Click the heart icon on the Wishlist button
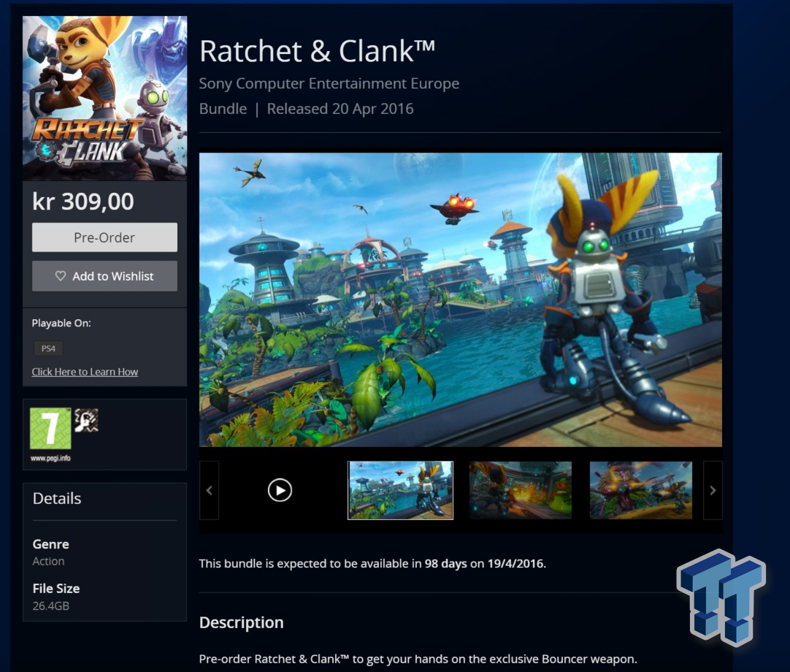 click(61, 276)
